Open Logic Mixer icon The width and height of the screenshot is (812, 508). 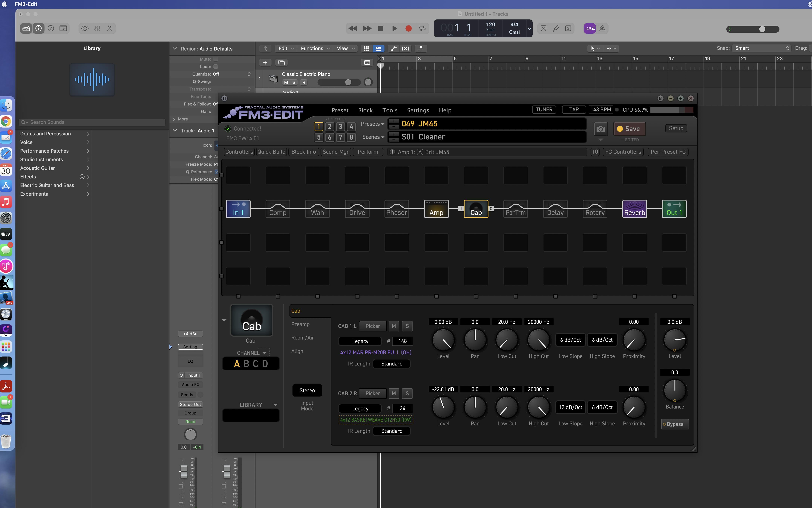97,29
